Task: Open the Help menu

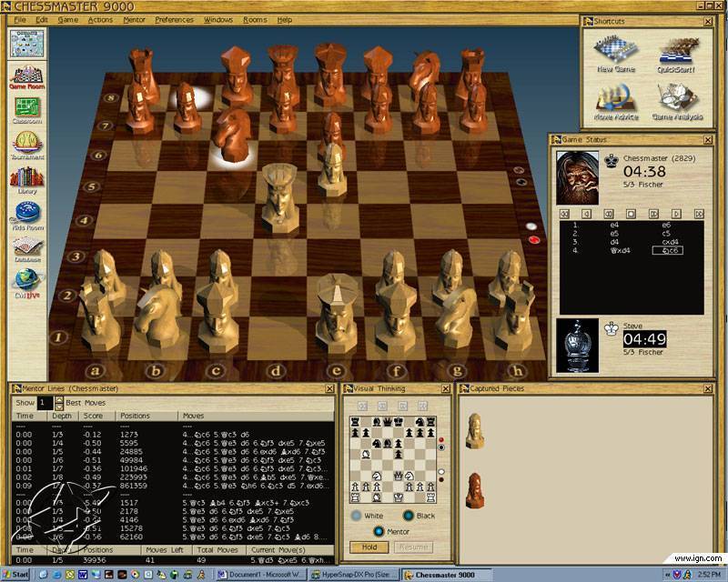Action: click(x=285, y=20)
